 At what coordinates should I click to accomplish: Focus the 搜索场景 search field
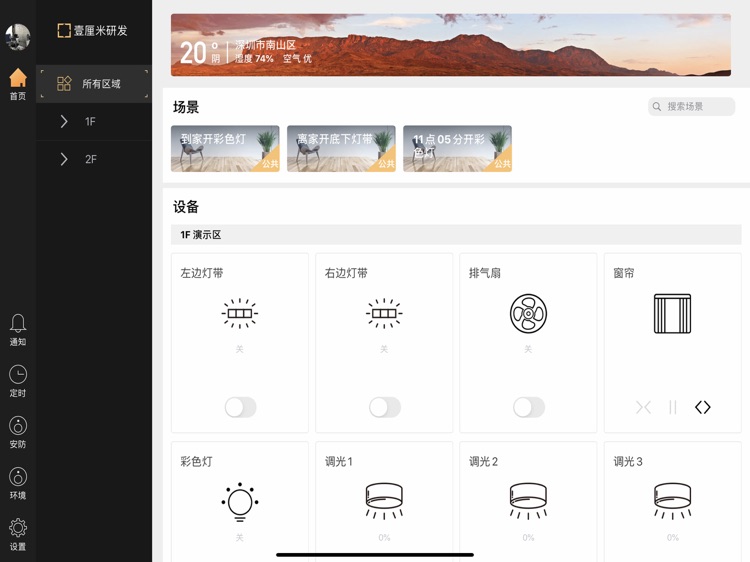692,107
